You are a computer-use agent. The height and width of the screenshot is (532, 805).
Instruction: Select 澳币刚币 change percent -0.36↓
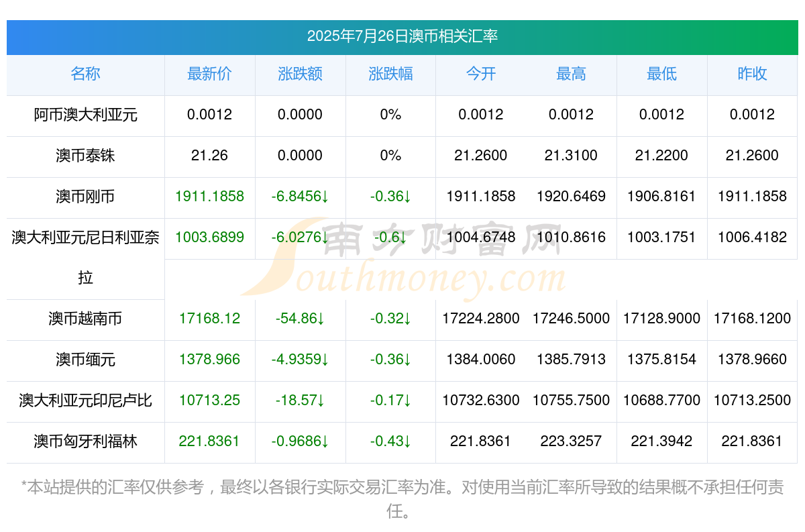coord(390,197)
